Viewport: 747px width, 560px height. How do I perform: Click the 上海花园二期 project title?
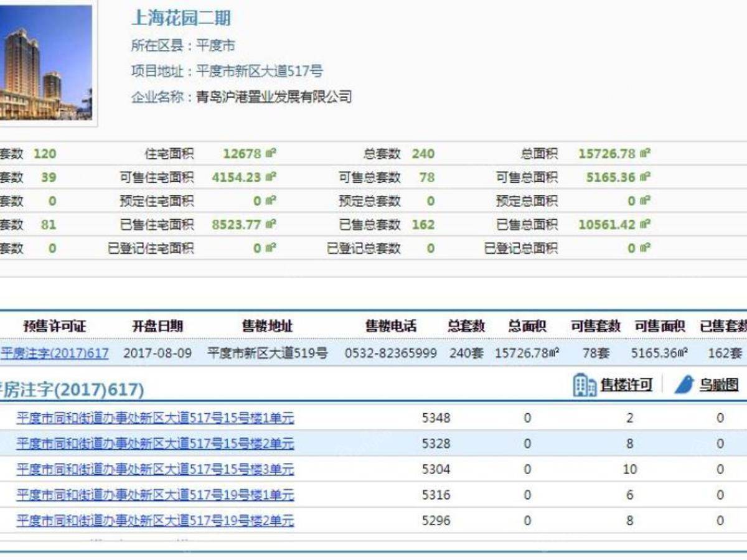(x=181, y=17)
